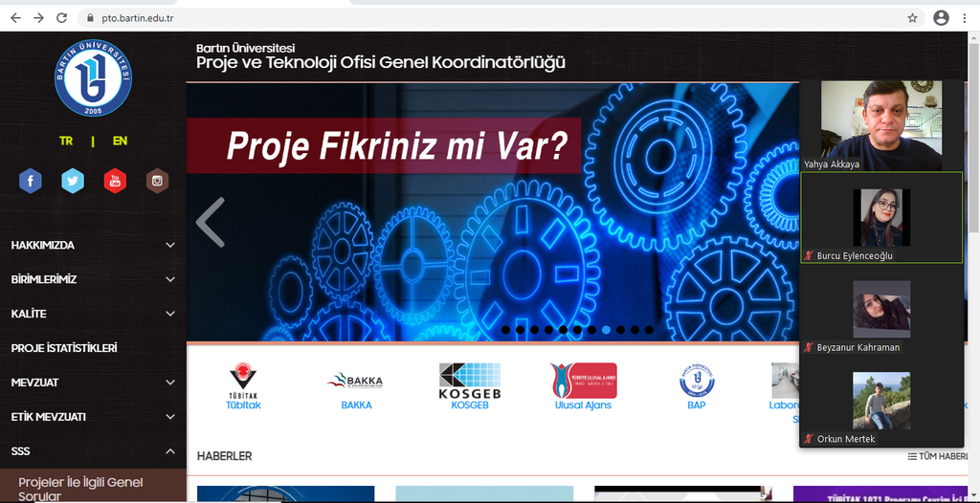This screenshot has width=980, height=503.
Task: Go to previous slide with left arrow
Action: [210, 223]
